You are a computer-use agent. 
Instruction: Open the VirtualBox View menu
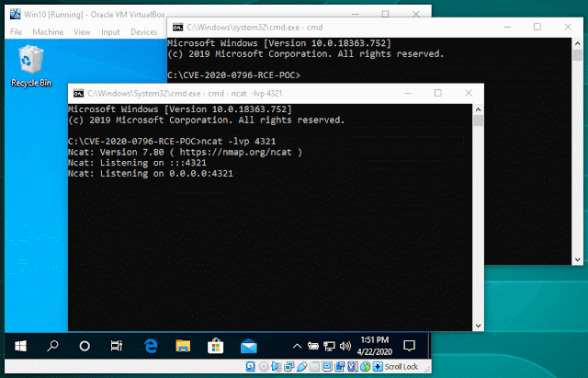coord(82,32)
